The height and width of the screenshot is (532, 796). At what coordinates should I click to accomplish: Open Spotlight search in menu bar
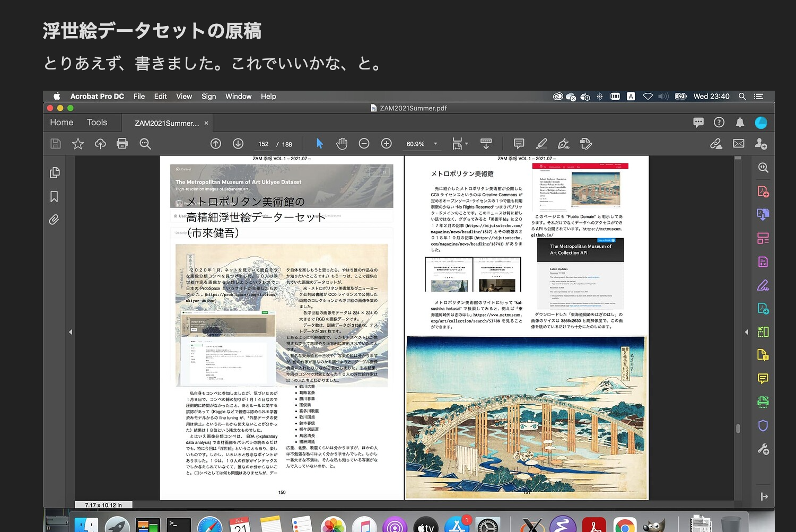(742, 96)
